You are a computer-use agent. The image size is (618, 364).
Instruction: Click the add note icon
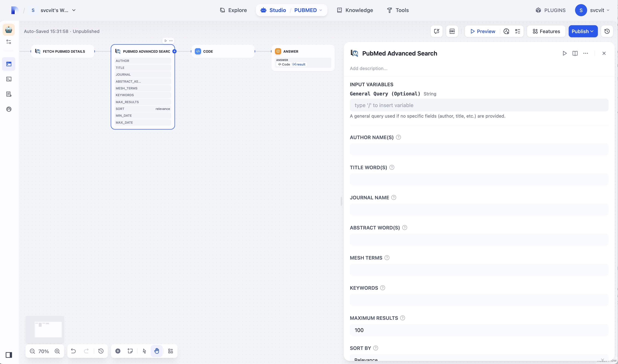(x=130, y=351)
